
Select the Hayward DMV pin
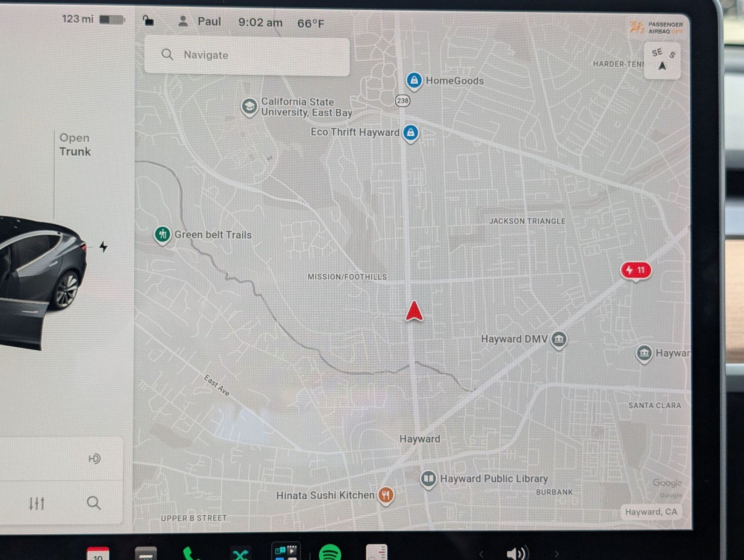pyautogui.click(x=559, y=340)
